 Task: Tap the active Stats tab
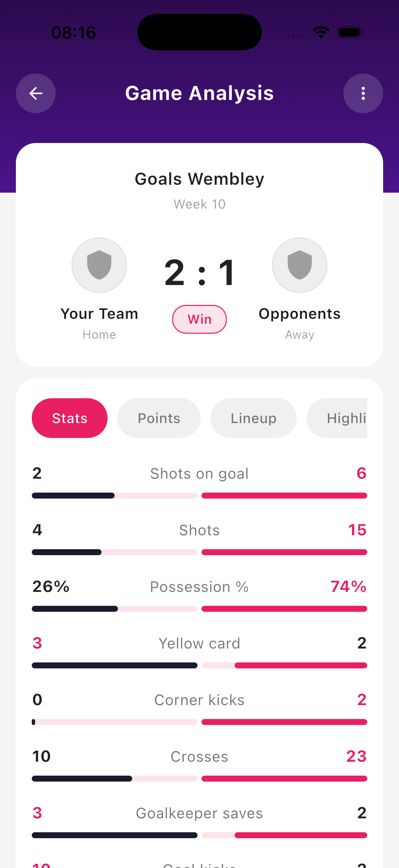click(x=69, y=418)
